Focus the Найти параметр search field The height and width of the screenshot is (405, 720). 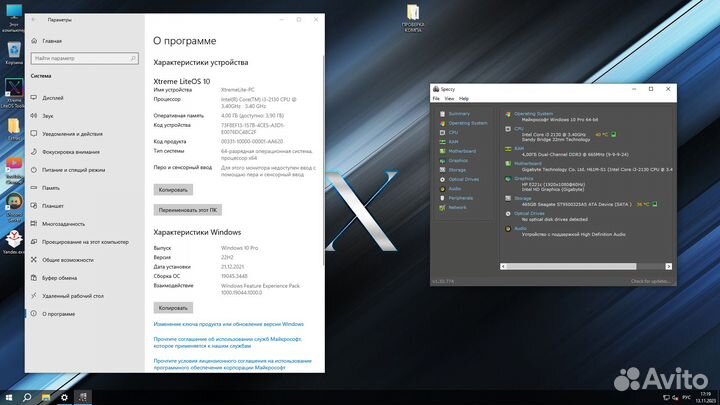pyautogui.click(x=84, y=58)
